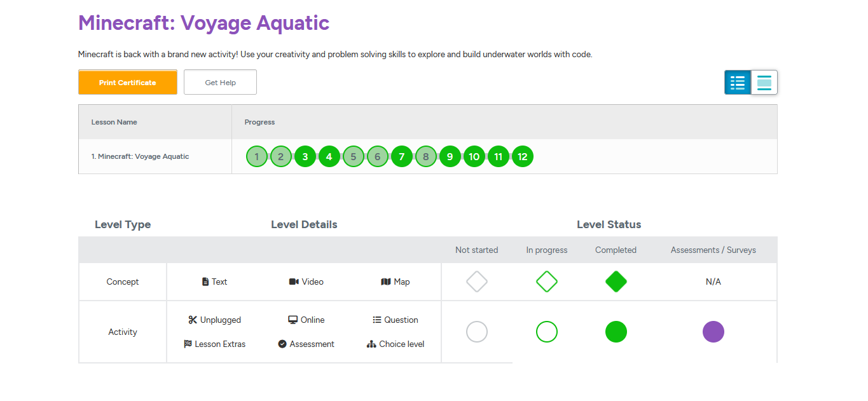This screenshot has width=868, height=401.
Task: Click the Level Details heading
Action: (304, 224)
